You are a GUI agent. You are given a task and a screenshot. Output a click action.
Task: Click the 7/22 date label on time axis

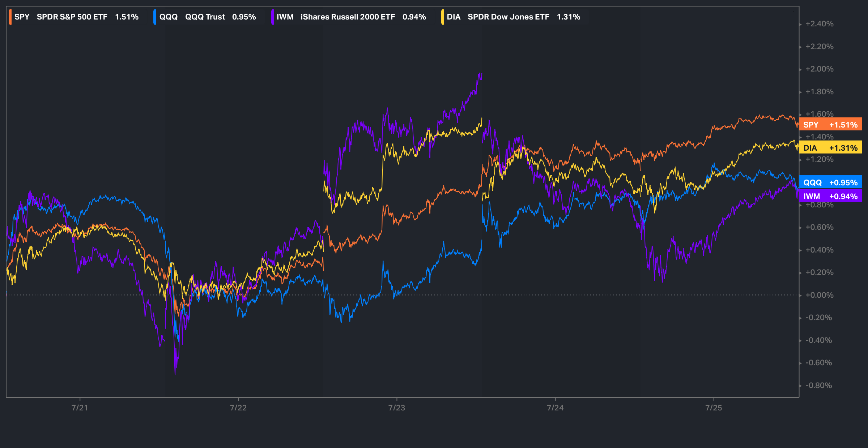pos(238,408)
